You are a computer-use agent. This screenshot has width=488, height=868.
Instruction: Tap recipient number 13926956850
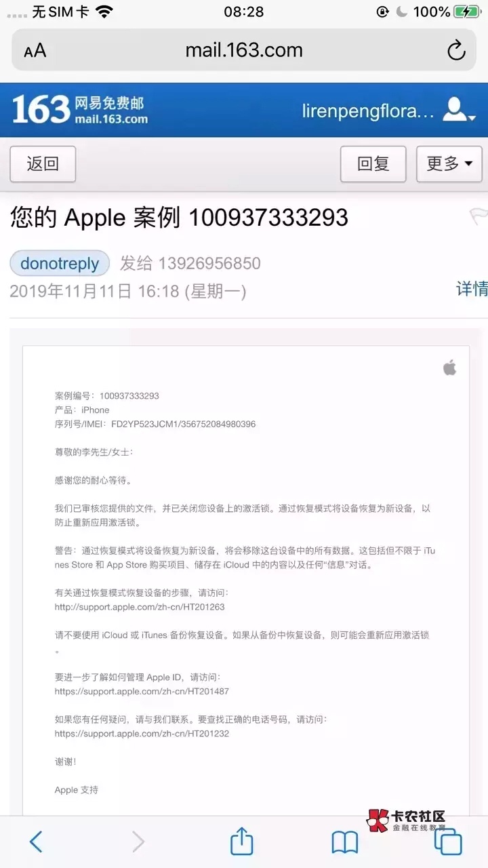coord(209,263)
